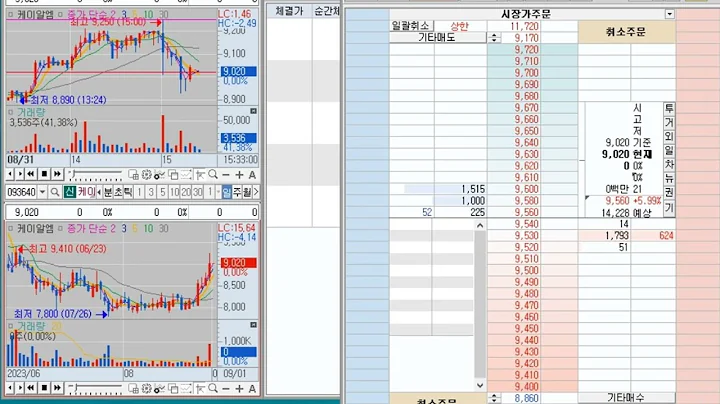The image size is (720, 404).
Task: Click the small left arrow before 분
Action: click(100, 192)
